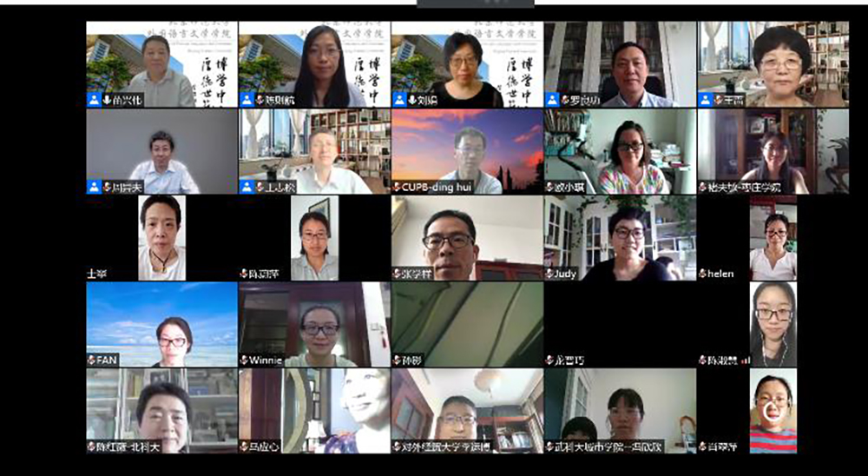This screenshot has width=868, height=476.
Task: Click the helen name label
Action: tap(720, 274)
